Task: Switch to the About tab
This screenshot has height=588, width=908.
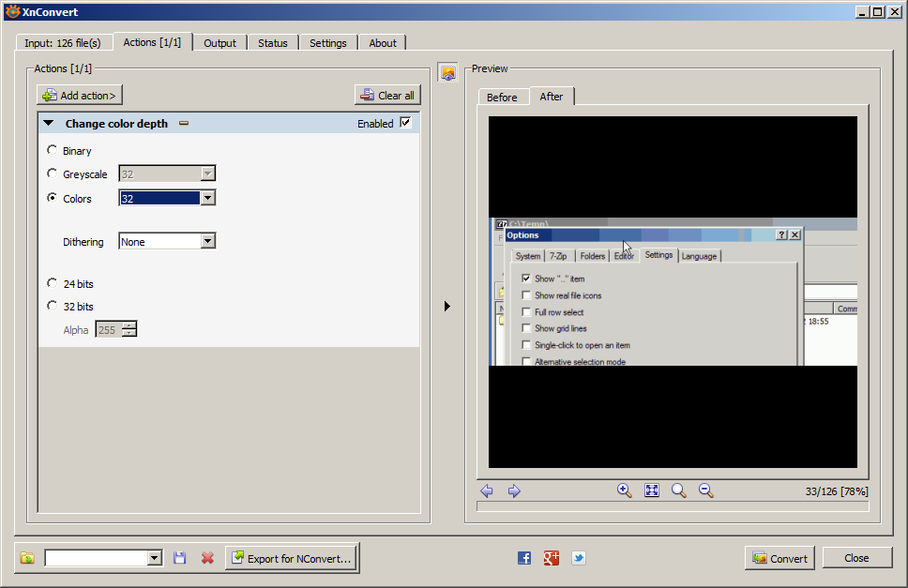Action: click(383, 43)
